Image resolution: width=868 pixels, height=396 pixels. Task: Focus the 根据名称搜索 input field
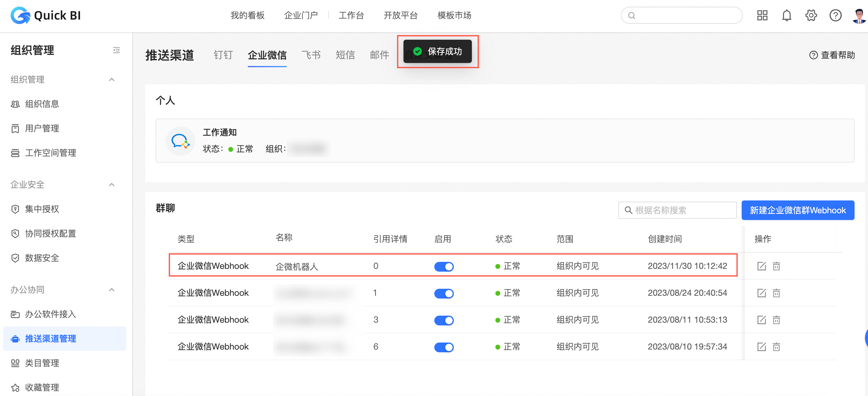(677, 210)
